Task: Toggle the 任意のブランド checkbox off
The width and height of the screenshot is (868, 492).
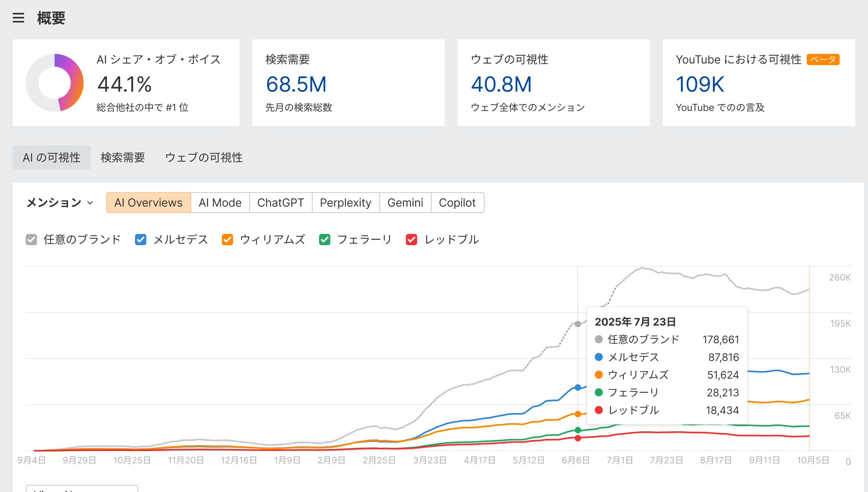Action: click(x=31, y=239)
